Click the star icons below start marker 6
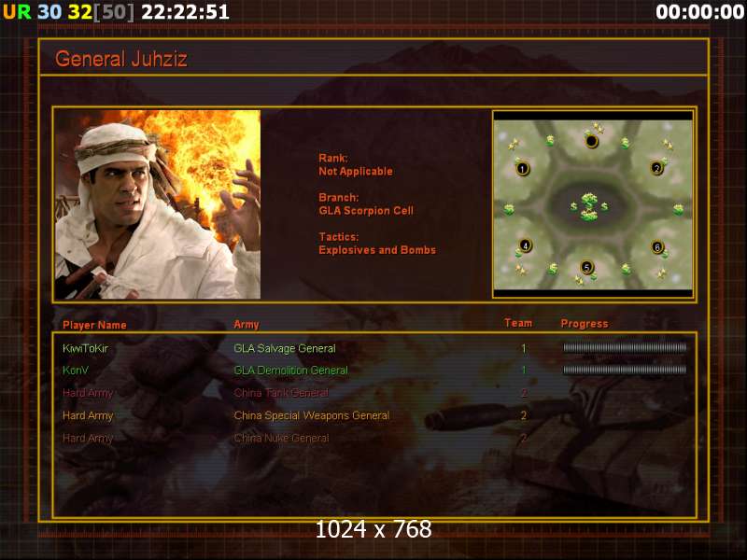 point(661,273)
